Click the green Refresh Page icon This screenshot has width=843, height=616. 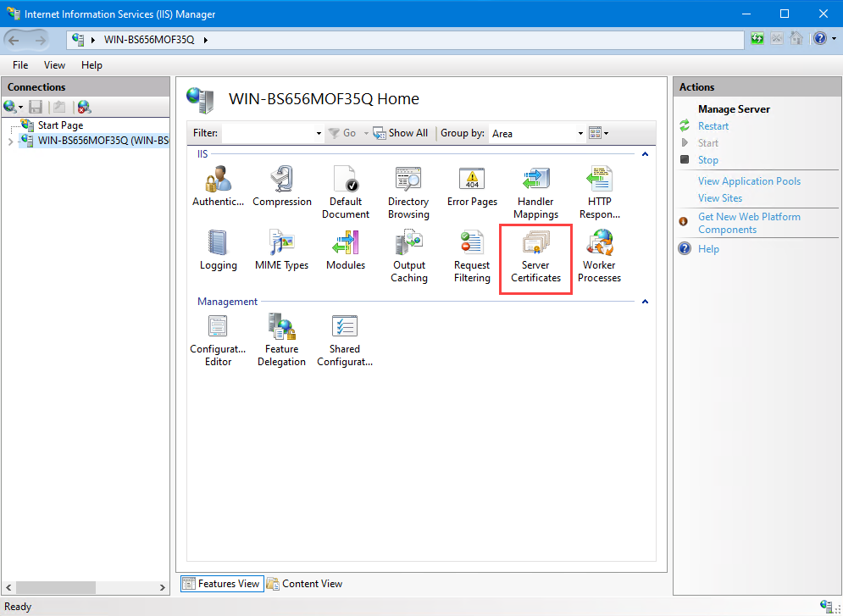coord(757,39)
